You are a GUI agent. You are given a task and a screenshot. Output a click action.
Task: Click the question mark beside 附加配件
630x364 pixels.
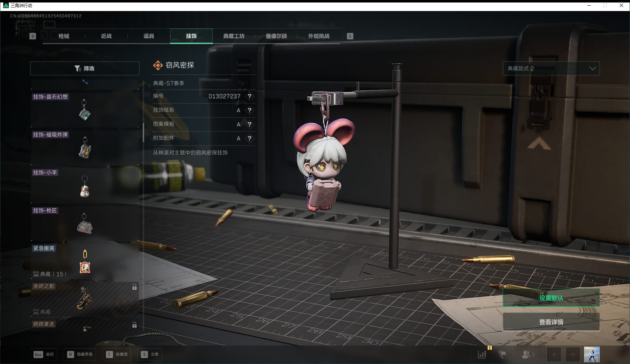[250, 138]
